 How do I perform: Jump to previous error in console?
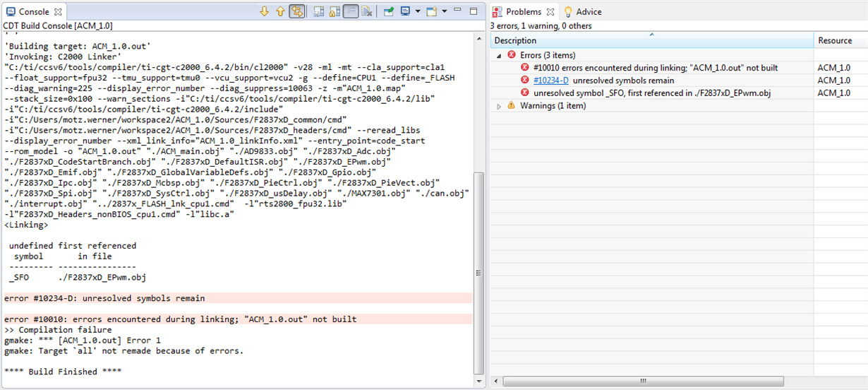tap(280, 11)
